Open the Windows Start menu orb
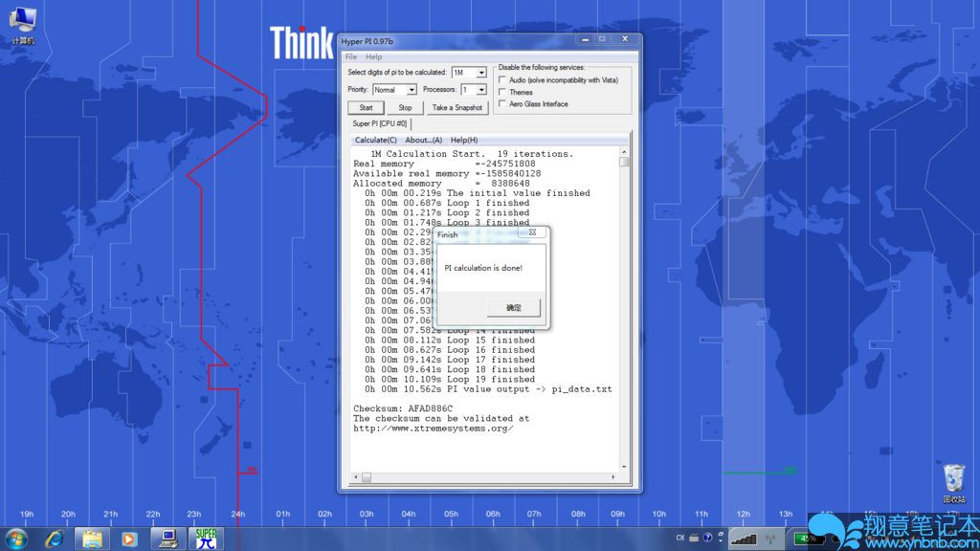 pyautogui.click(x=15, y=539)
